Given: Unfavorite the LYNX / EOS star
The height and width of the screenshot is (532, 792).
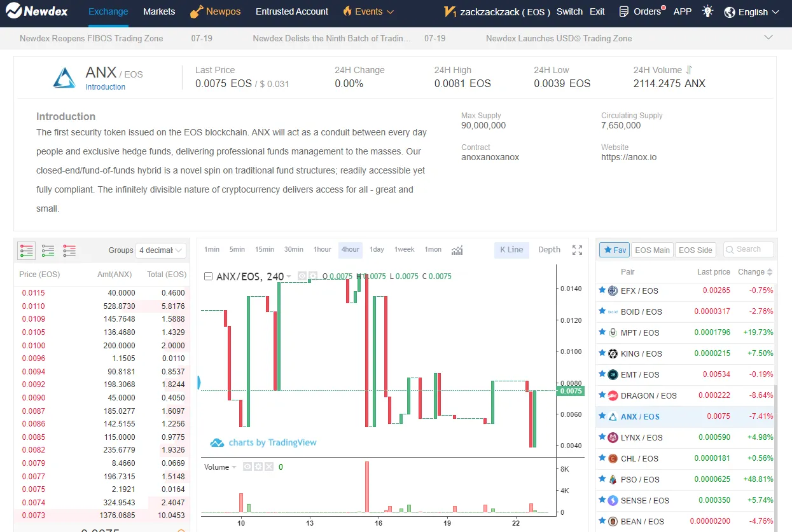Looking at the screenshot, I should [602, 437].
